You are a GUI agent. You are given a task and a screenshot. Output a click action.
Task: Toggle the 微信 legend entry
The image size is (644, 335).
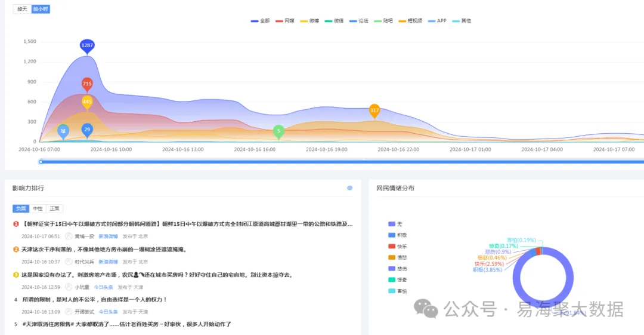[x=335, y=20]
